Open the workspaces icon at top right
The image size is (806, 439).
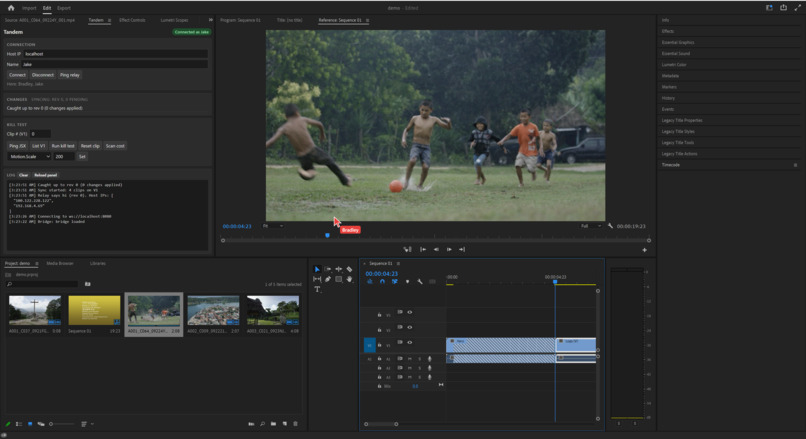click(770, 8)
